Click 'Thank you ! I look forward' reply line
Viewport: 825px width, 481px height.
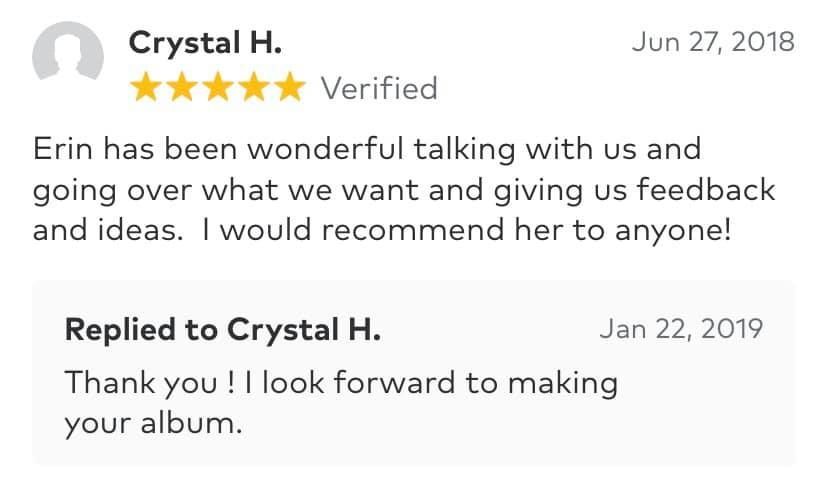pyautogui.click(x=250, y=382)
